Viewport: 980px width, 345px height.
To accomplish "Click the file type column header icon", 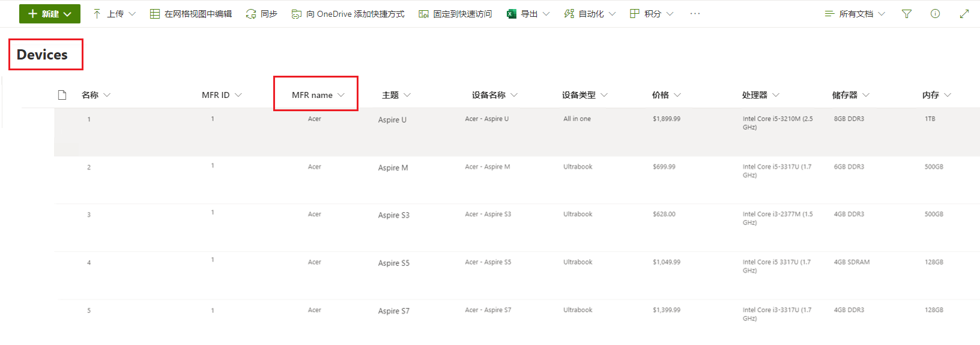I will click(x=62, y=95).
